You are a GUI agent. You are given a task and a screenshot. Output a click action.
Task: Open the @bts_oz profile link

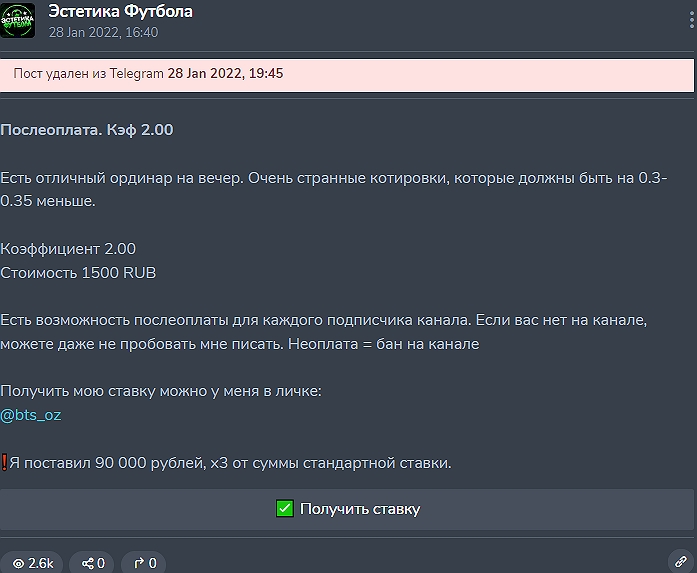pos(31,415)
